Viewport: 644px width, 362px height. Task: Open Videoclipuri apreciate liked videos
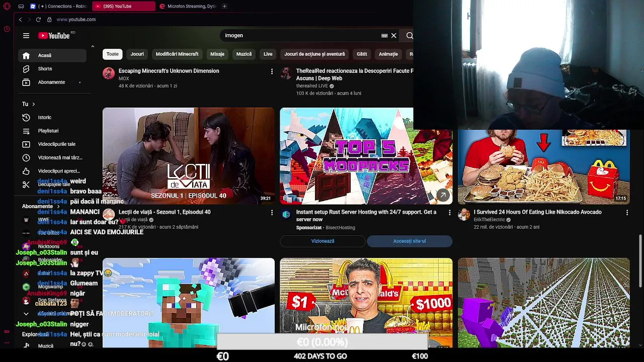52,171
